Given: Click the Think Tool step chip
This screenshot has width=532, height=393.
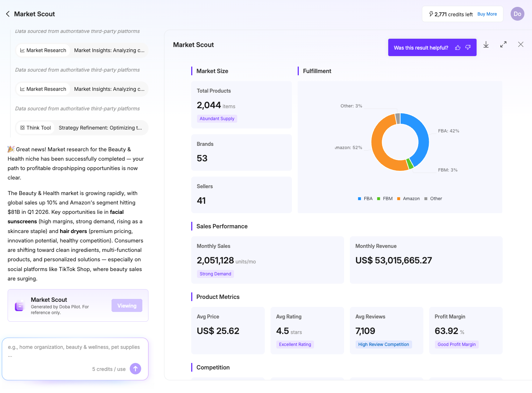Looking at the screenshot, I should coord(35,128).
